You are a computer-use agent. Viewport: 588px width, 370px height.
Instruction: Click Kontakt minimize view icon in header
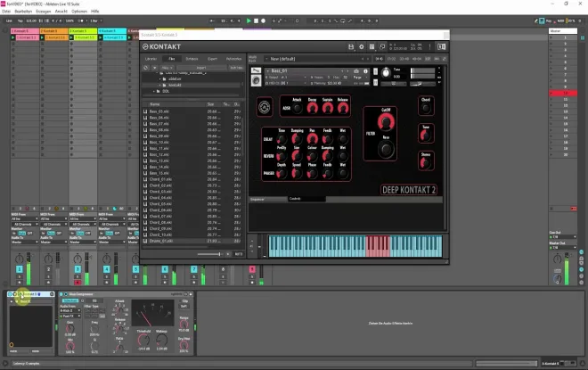382,47
